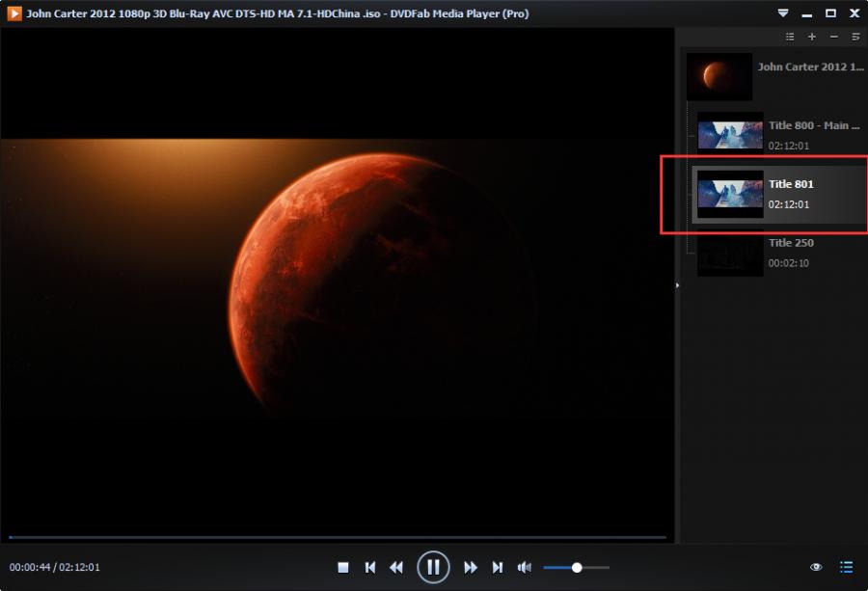Open the main menu dropdown in the title bar

[783, 13]
